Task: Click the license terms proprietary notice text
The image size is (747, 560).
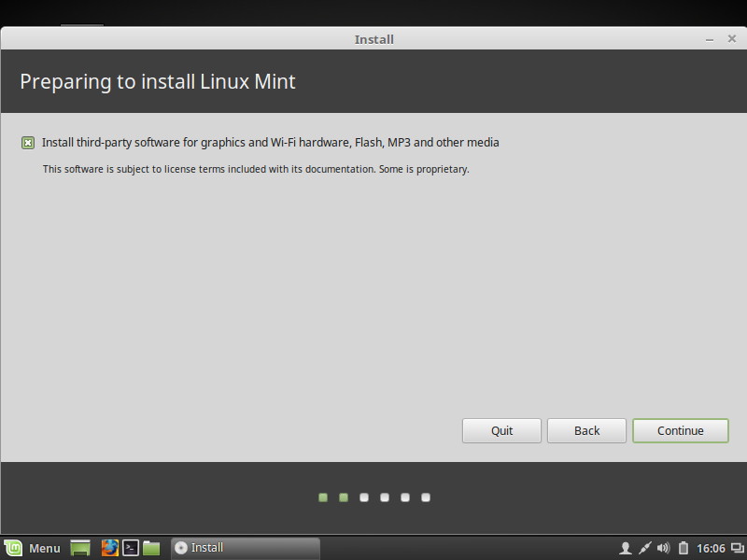Action: 256,169
